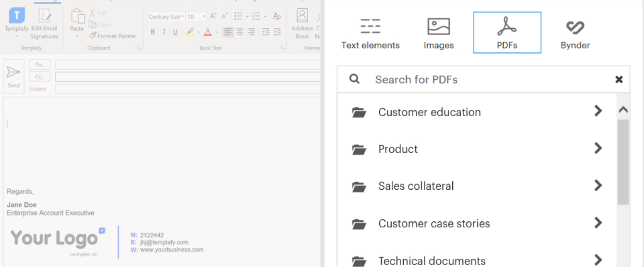The image size is (644, 267).
Task: Click the Cc... button
Action: [39, 77]
